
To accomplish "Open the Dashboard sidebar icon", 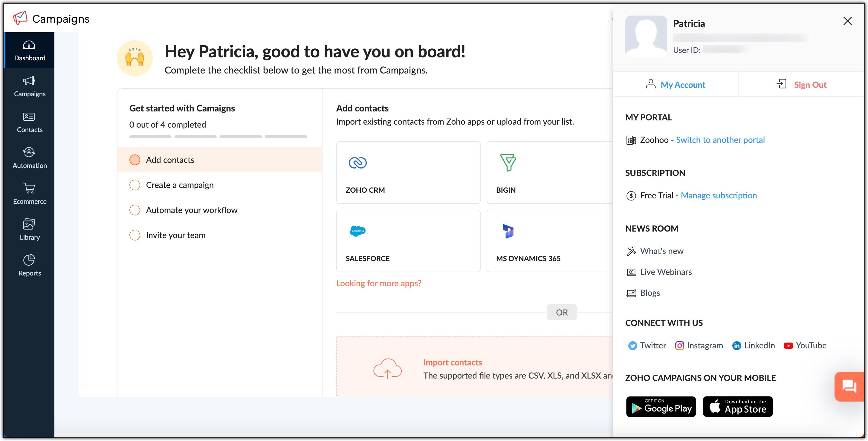I will [x=29, y=50].
